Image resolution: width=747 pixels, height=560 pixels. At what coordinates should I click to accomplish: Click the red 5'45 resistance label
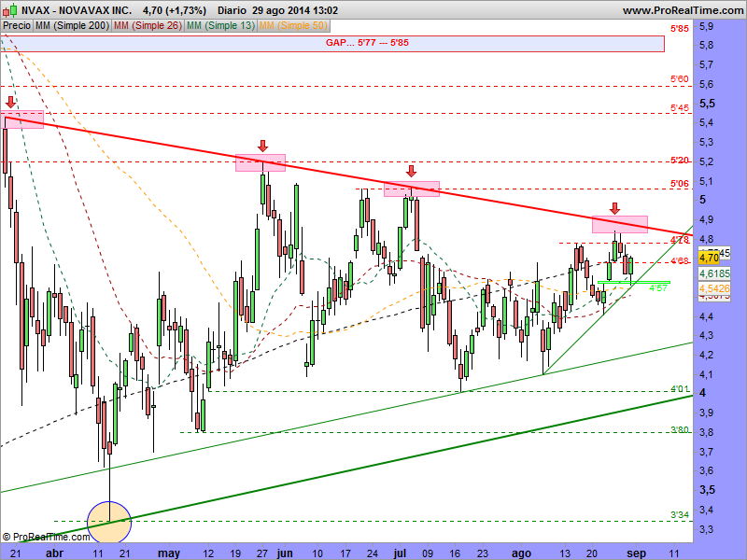680,108
